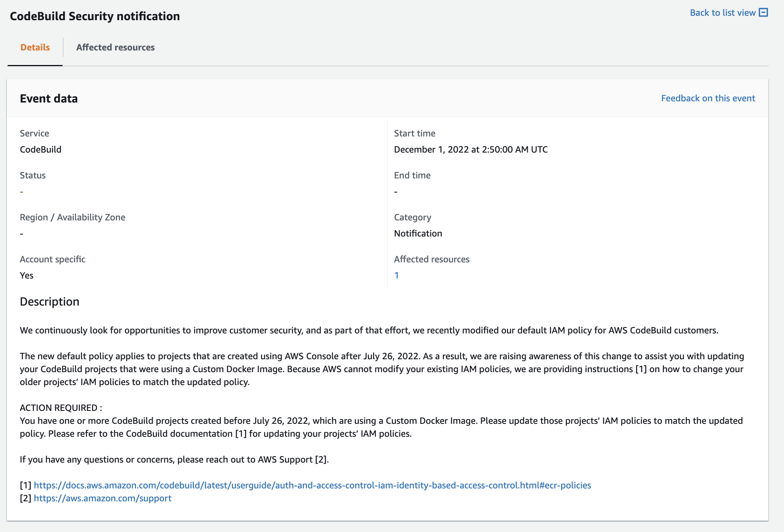Click the 'Description' heading

(x=50, y=302)
